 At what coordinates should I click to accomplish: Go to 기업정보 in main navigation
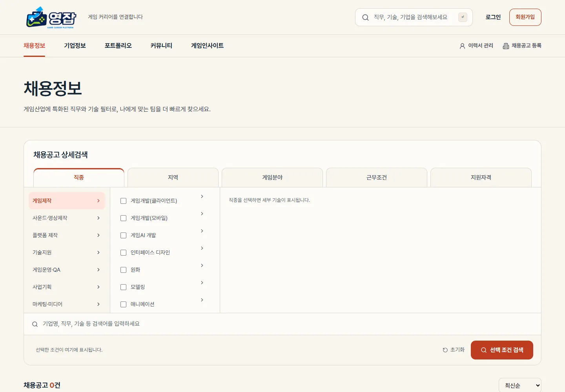tap(75, 46)
